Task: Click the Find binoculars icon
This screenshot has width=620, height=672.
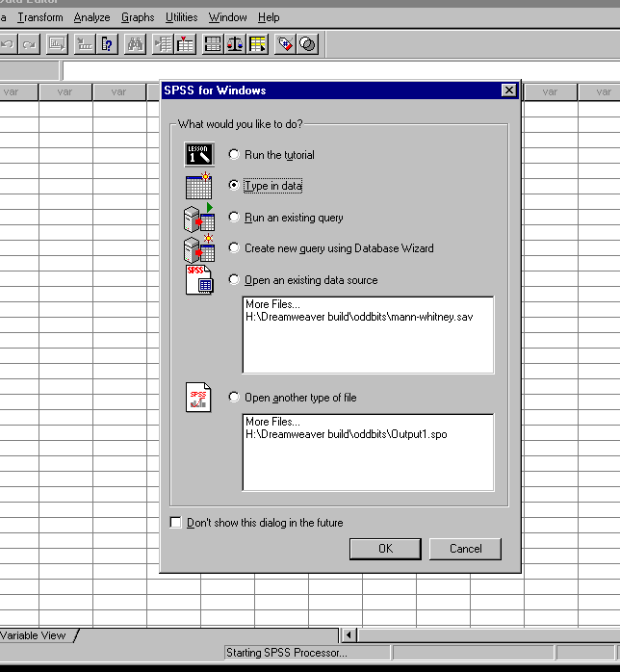Action: pos(135,44)
